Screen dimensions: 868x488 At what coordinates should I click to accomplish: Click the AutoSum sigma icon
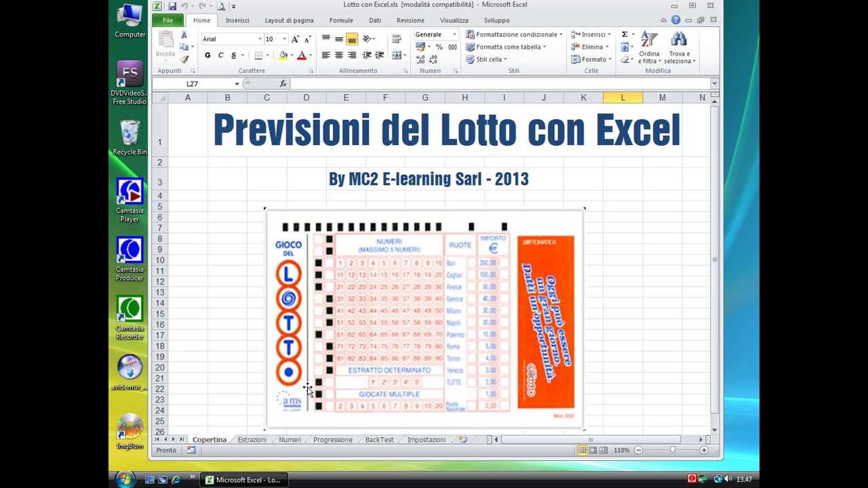625,35
